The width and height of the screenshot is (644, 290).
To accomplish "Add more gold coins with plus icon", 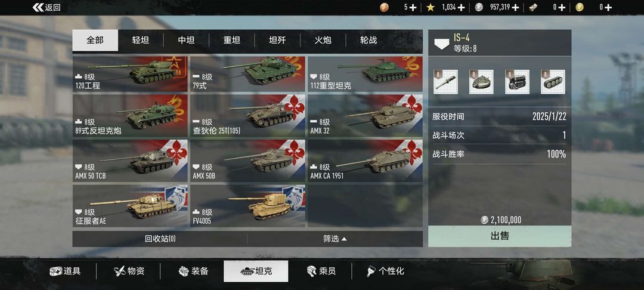I will click(x=608, y=7).
